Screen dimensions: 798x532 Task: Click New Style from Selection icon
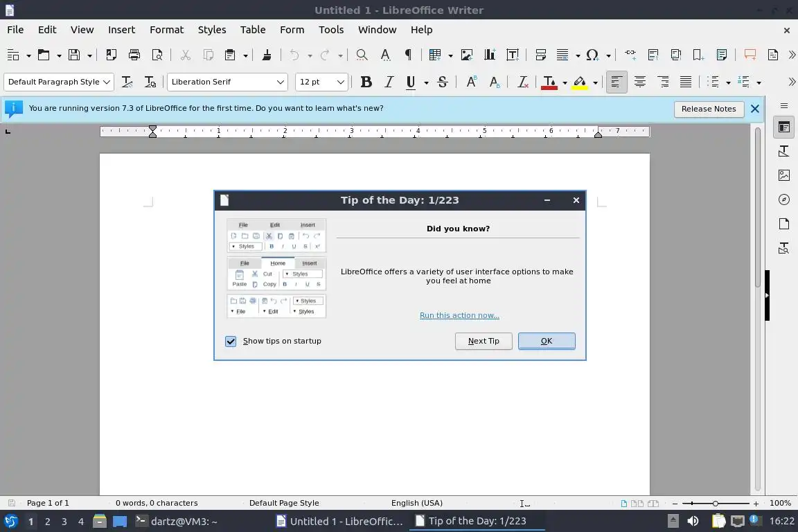click(x=150, y=82)
